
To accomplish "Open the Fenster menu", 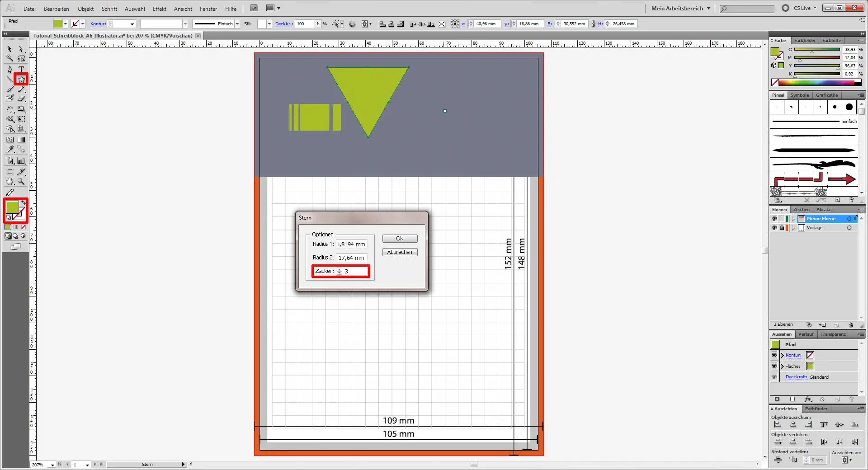I will pyautogui.click(x=208, y=9).
